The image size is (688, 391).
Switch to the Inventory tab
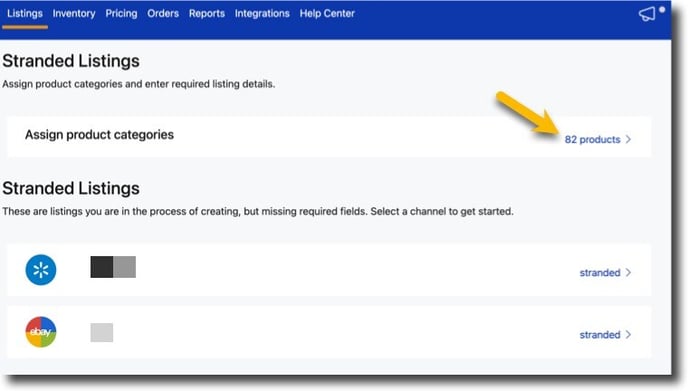pos(74,14)
